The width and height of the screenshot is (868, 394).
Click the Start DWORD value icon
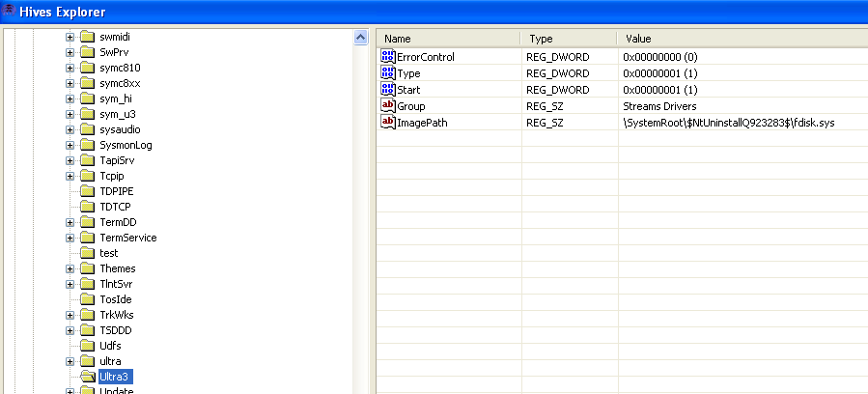[388, 90]
